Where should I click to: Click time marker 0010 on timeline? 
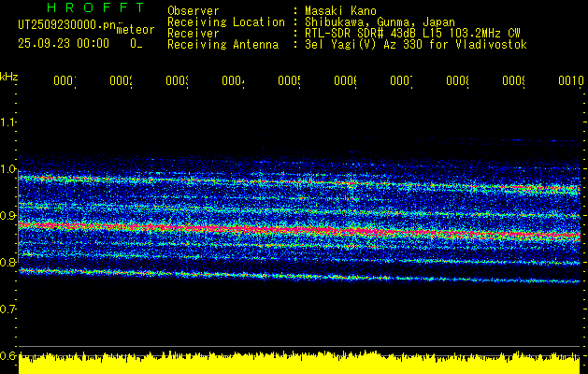570,80
